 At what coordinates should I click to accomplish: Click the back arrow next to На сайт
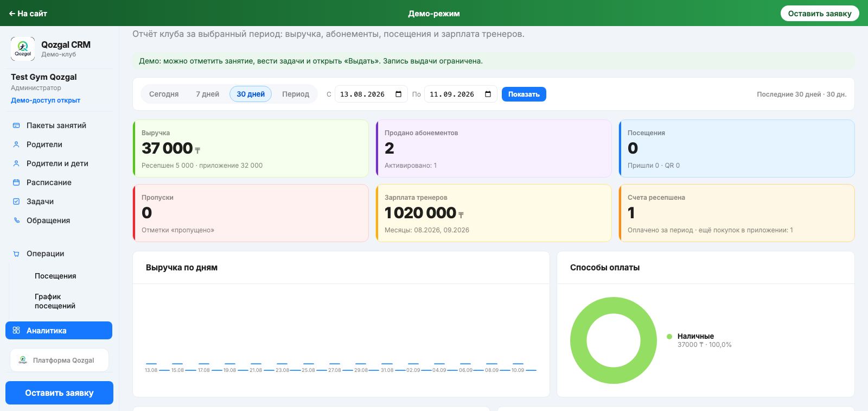coord(12,14)
